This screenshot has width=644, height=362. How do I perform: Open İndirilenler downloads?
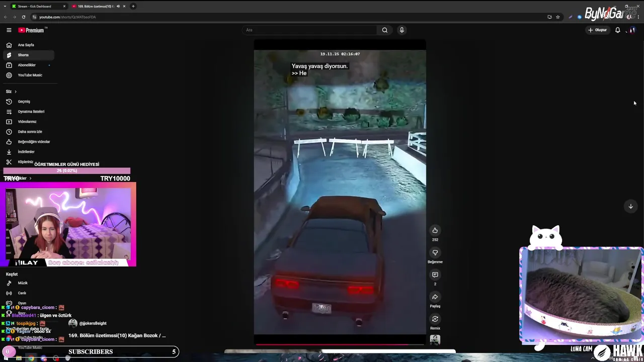click(x=28, y=152)
